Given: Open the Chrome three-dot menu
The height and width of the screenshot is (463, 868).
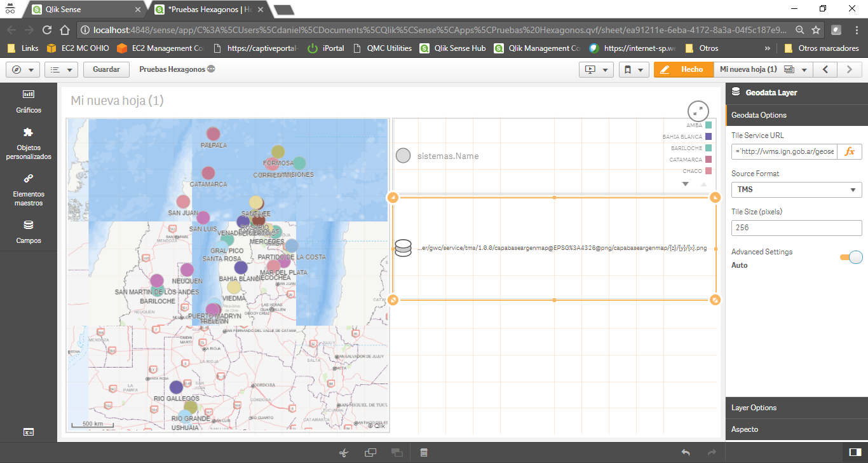Looking at the screenshot, I should tap(856, 30).
